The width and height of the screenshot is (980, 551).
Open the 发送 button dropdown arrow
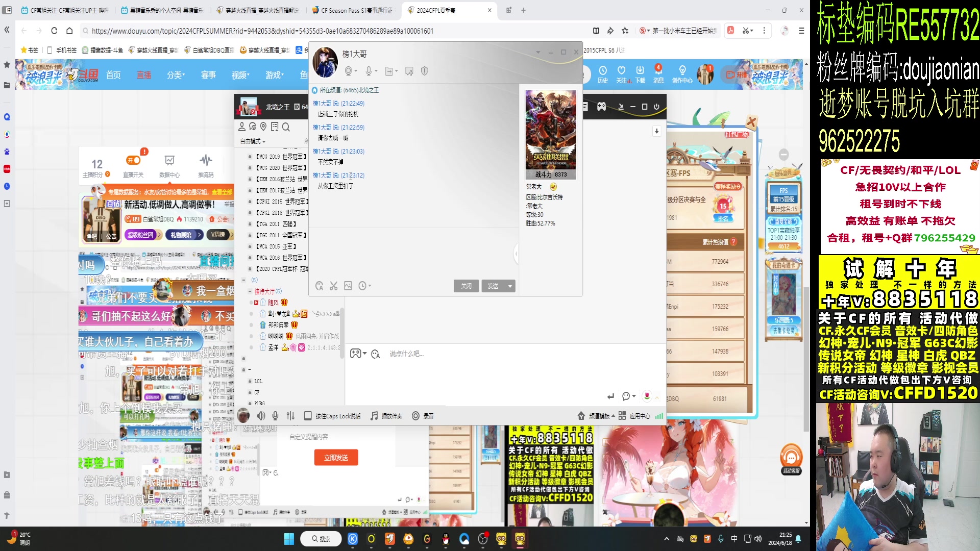point(509,286)
